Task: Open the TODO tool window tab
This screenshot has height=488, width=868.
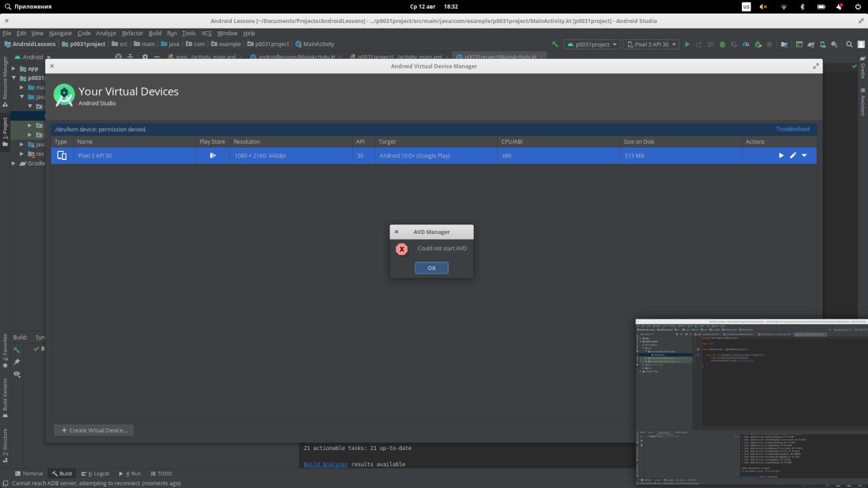Action: tap(161, 474)
